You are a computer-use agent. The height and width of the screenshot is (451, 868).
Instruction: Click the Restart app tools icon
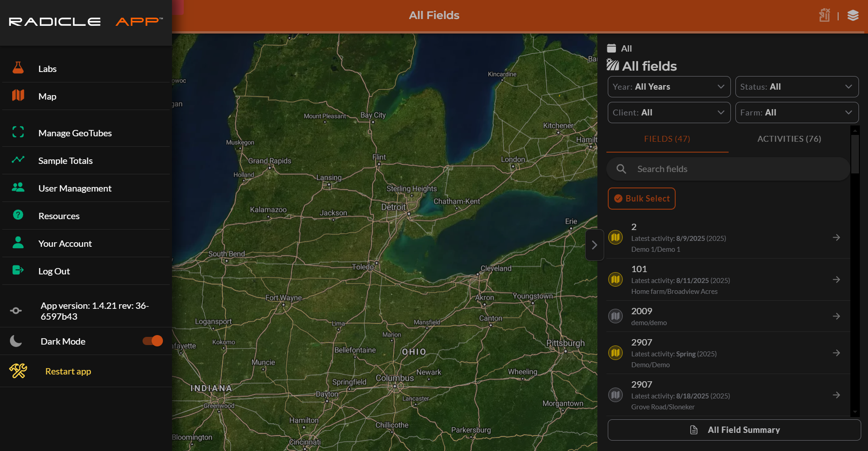[18, 371]
